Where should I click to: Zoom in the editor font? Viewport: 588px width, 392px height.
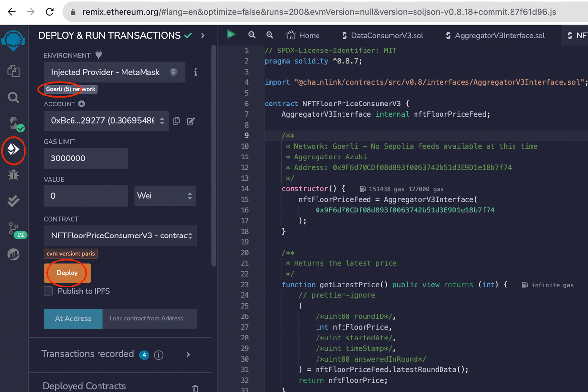[269, 35]
